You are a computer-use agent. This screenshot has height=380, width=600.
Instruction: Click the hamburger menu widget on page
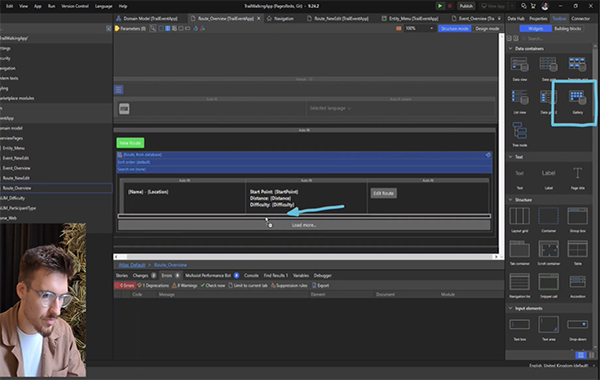point(119,90)
